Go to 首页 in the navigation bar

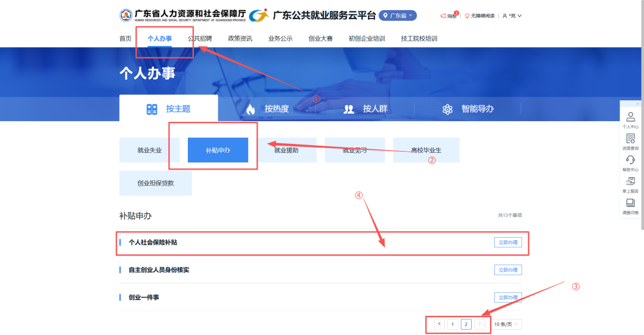pyautogui.click(x=125, y=38)
